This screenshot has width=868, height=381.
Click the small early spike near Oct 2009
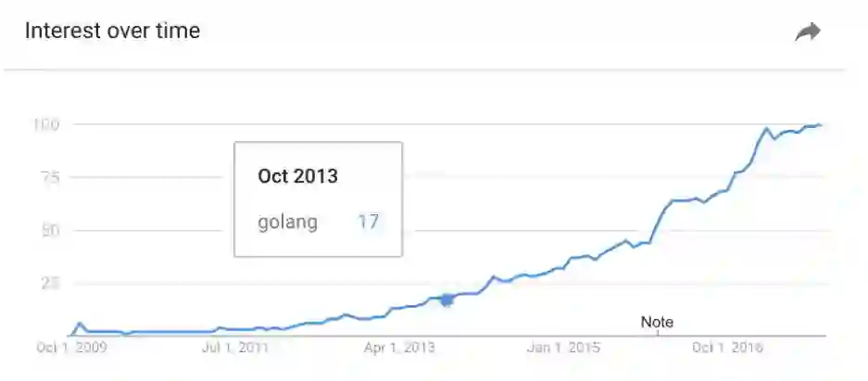(79, 324)
